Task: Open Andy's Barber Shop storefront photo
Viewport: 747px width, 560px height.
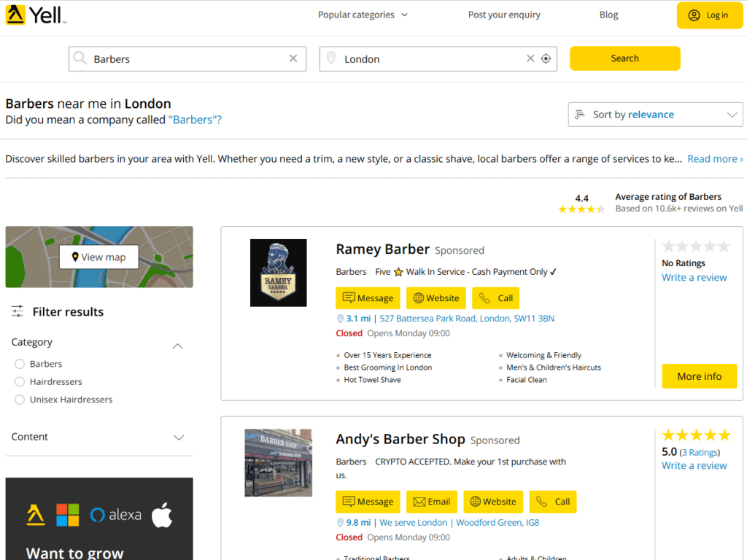Action: click(x=278, y=463)
